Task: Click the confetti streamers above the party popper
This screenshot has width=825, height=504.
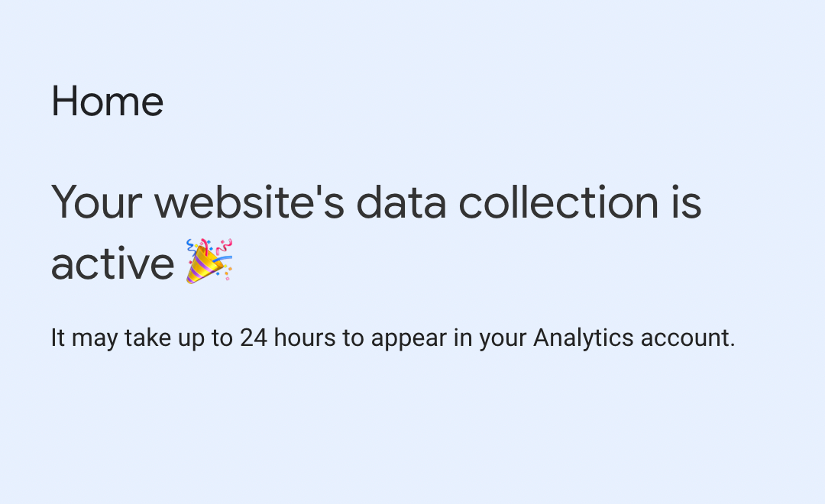Action: pos(211,246)
